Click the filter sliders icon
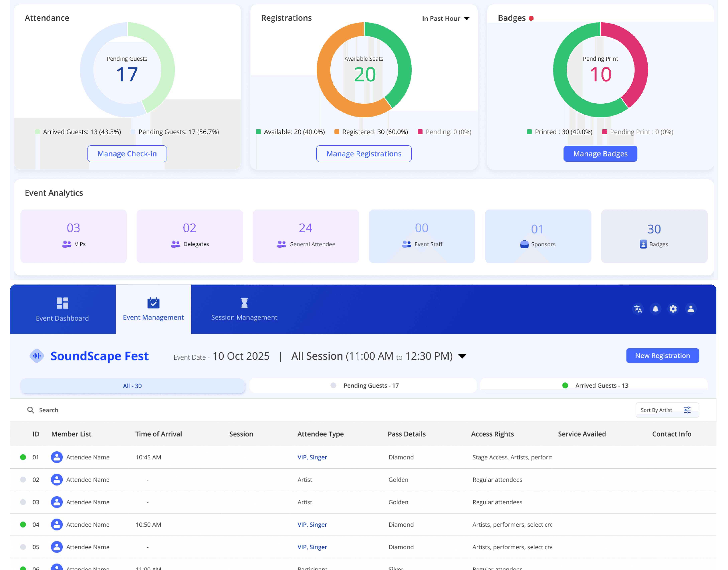The image size is (728, 570). click(x=687, y=410)
